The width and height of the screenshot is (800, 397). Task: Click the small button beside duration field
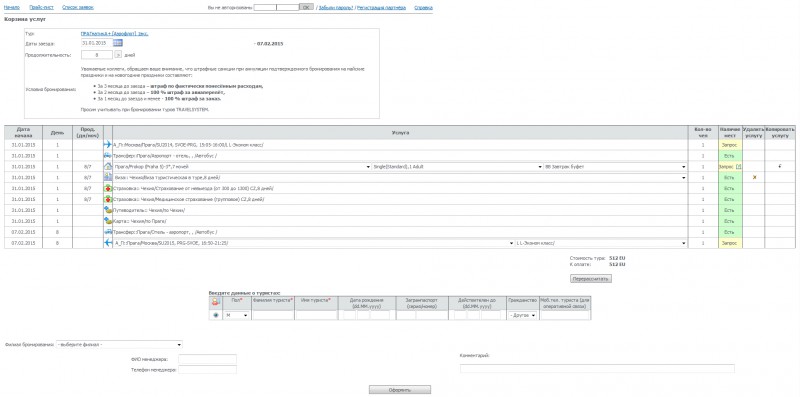117,55
